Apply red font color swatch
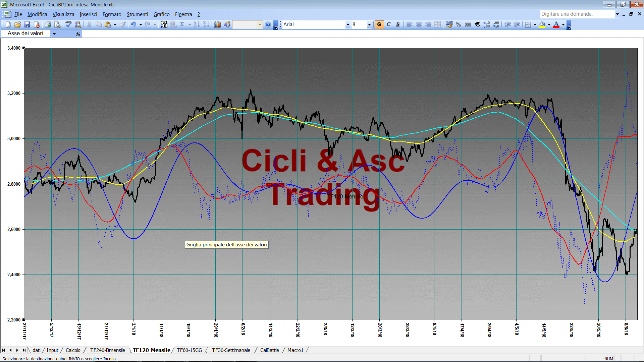This screenshot has width=644, height=362. coord(556,24)
